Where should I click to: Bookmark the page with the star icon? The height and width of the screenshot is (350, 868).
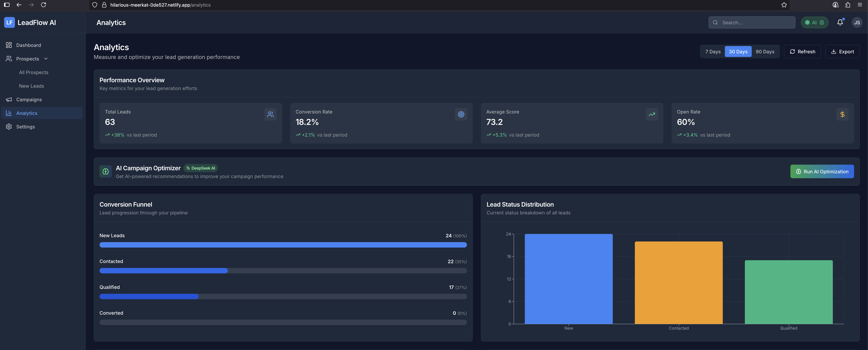click(784, 5)
